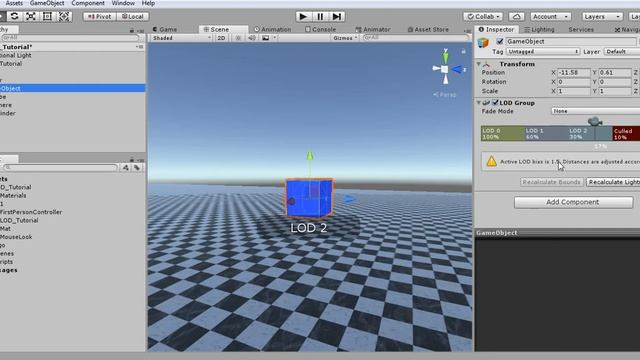Click the Recalculate Bounds button
Screen dimensions: 640x360
coord(551,182)
